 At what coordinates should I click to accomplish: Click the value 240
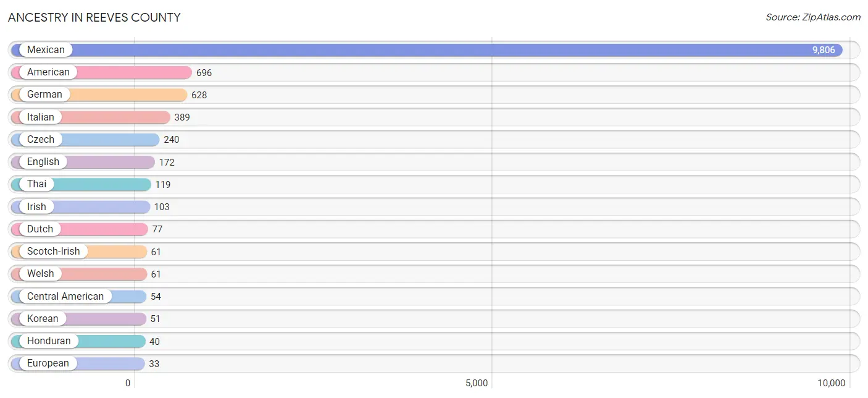(172, 140)
